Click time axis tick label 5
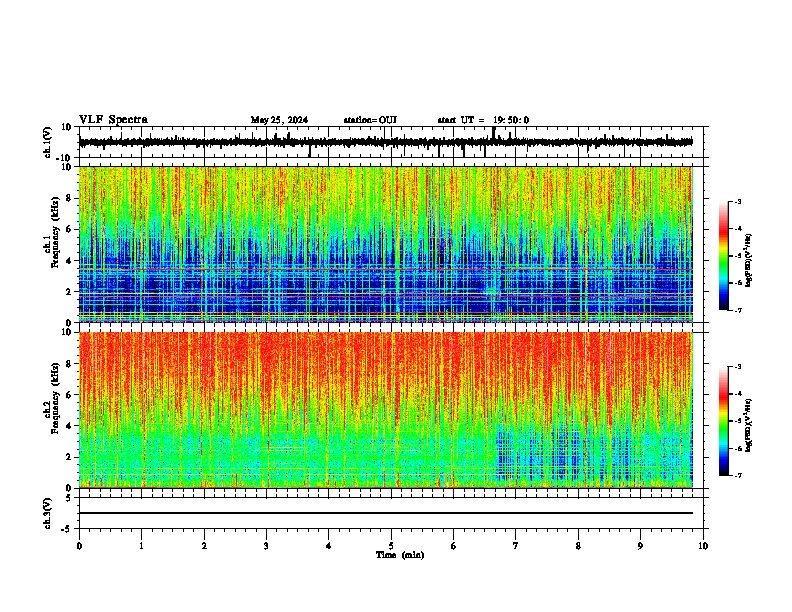The height and width of the screenshot is (612, 792). tap(391, 546)
